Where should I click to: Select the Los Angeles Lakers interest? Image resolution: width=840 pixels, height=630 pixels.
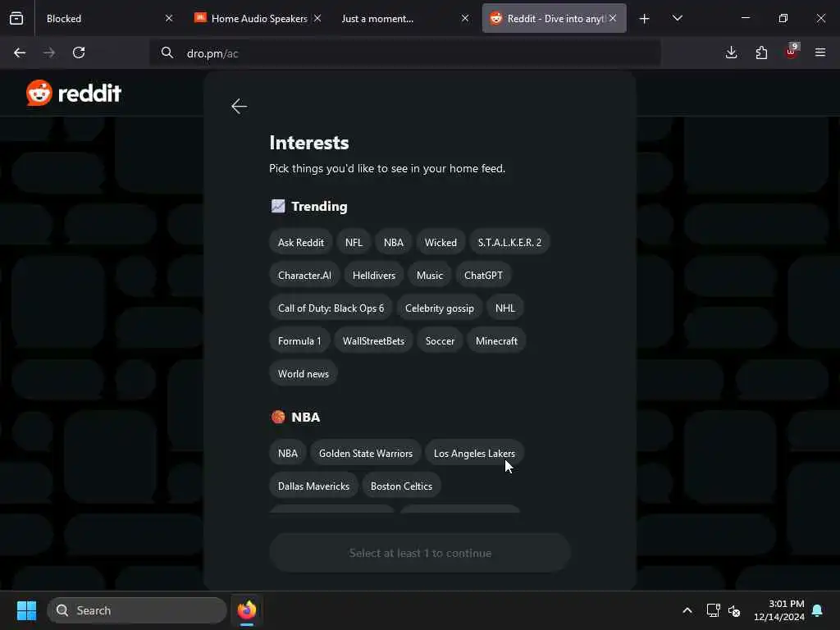click(x=474, y=454)
